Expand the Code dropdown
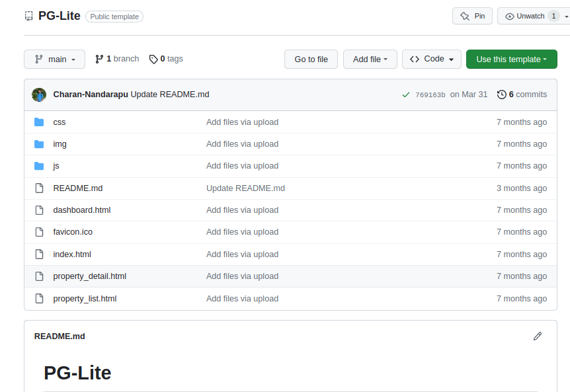The image size is (570, 392). [431, 59]
